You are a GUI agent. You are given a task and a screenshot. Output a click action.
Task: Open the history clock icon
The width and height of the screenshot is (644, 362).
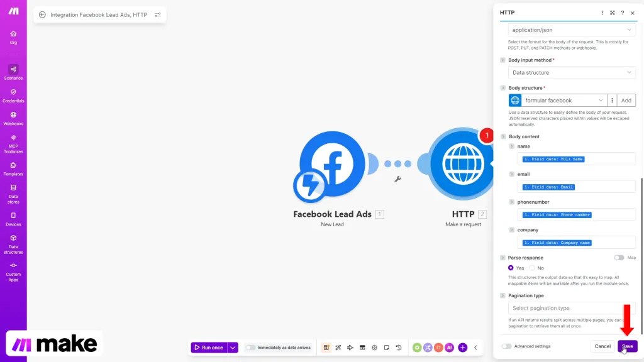[x=399, y=348]
